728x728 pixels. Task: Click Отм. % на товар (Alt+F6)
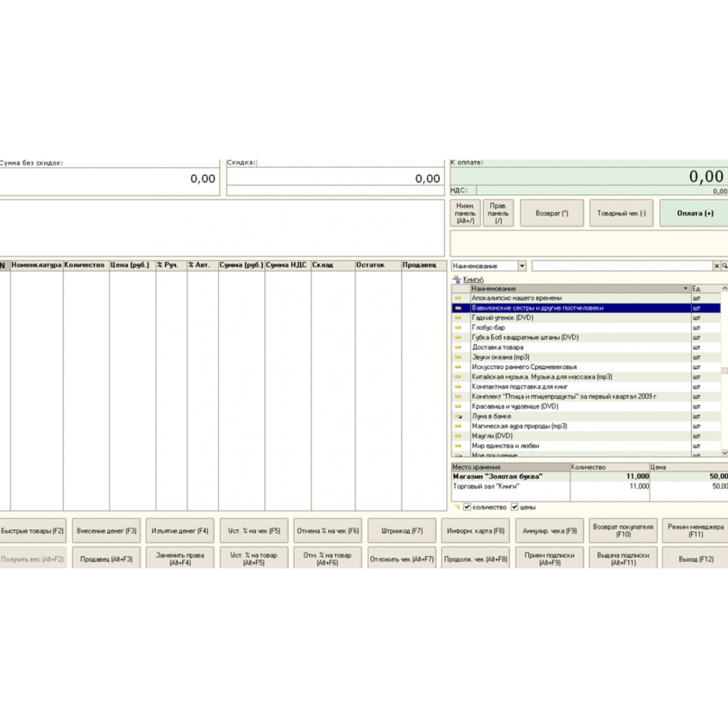click(x=328, y=559)
